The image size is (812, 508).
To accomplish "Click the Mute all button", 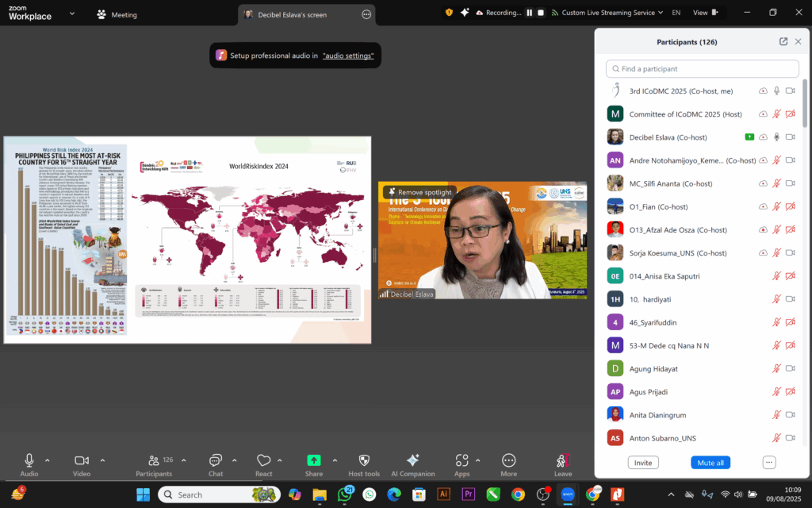I will [710, 463].
